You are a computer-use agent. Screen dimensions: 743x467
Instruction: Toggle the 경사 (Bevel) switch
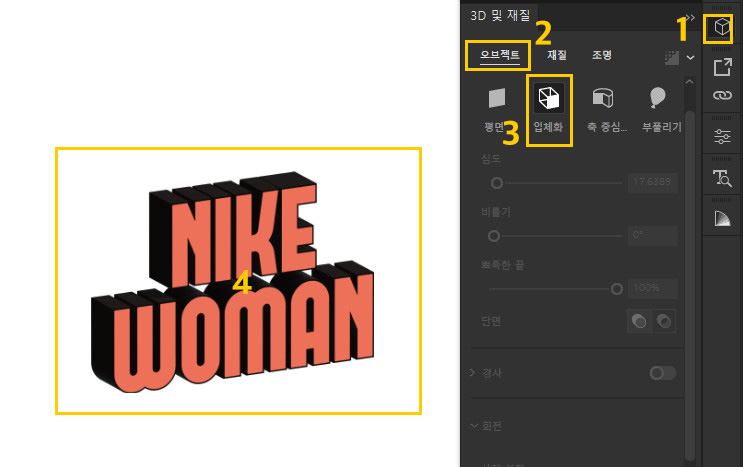pyautogui.click(x=662, y=373)
